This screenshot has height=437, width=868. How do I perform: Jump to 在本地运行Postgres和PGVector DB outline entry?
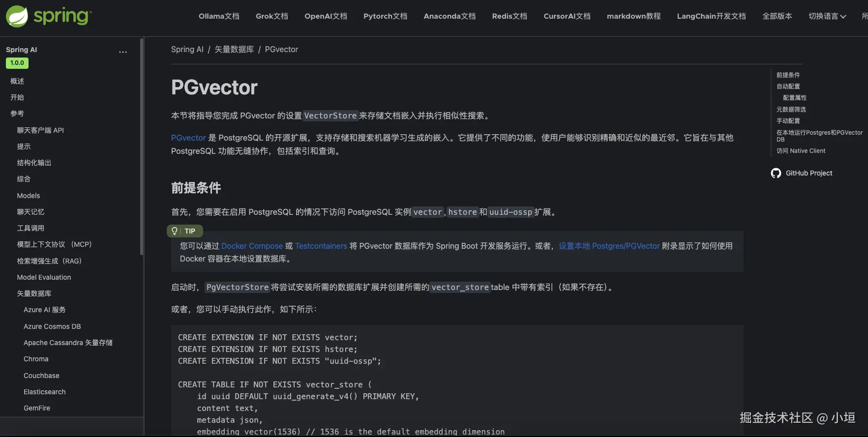[x=819, y=136]
